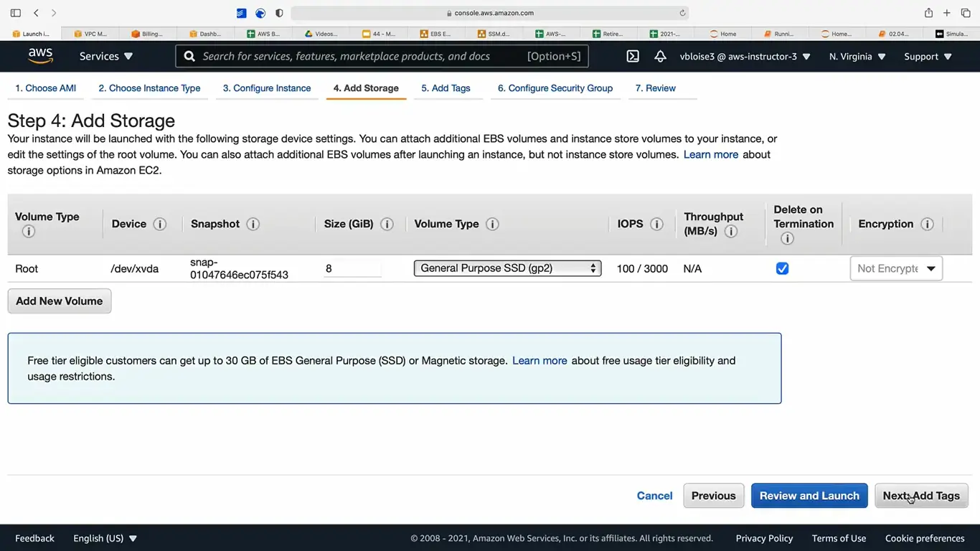The image size is (980, 551).
Task: Click the search magnifier icon in AWS search bar
Action: 189,56
